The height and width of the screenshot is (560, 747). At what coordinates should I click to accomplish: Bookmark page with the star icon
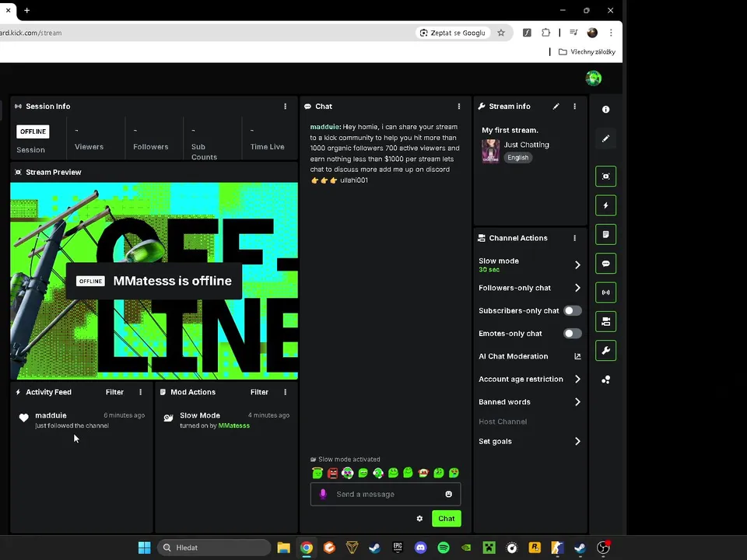point(500,33)
